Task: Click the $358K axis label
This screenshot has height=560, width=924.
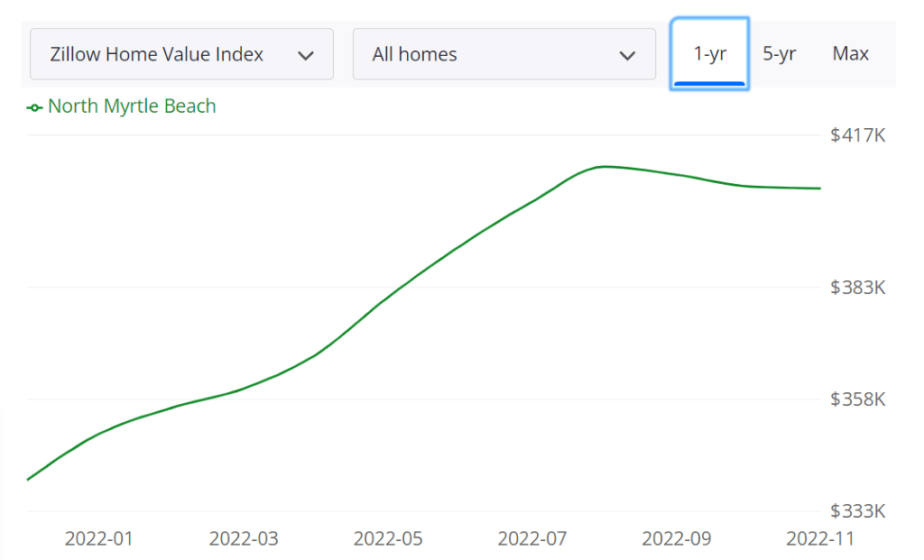Action: tap(857, 399)
